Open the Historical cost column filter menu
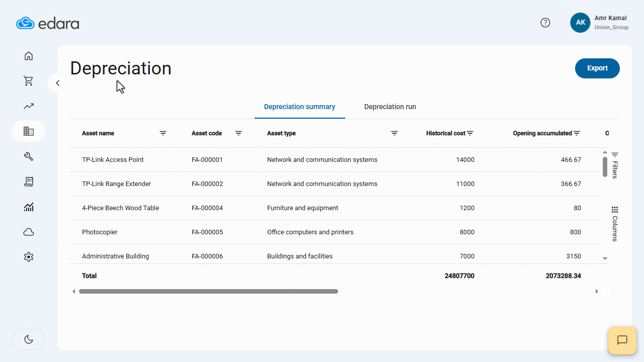 [x=470, y=133]
